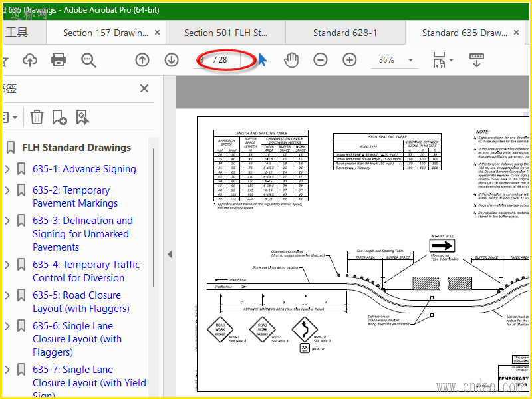The height and width of the screenshot is (399, 532).
Task: Click the black arrow W1-6 sign drawing
Action: [442, 245]
